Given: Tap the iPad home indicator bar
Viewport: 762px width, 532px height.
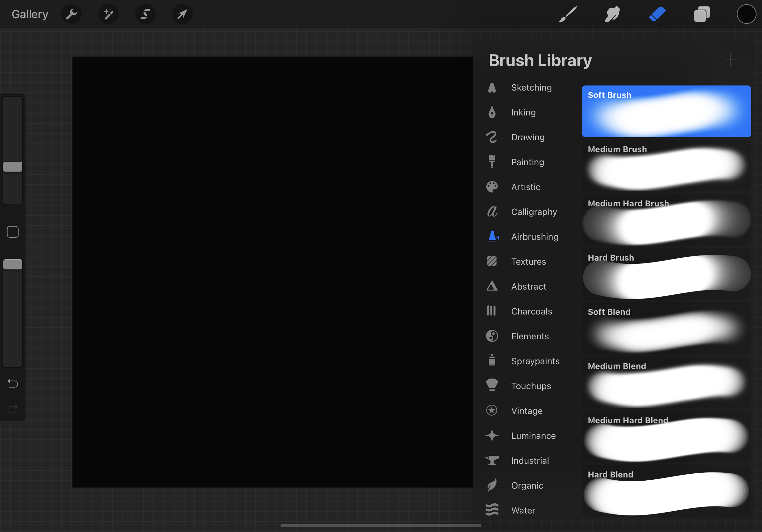Looking at the screenshot, I should (x=381, y=525).
